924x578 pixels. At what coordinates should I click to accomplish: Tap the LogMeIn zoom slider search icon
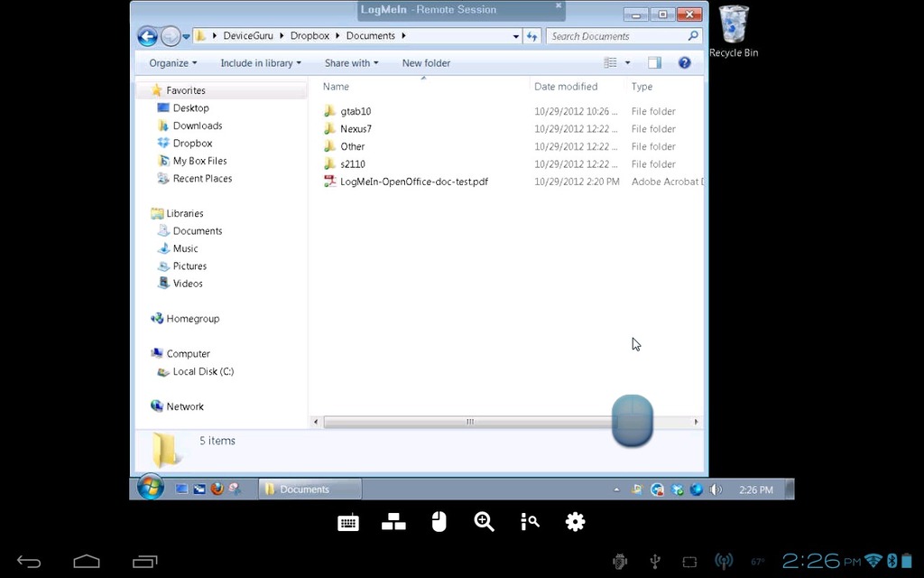(530, 521)
